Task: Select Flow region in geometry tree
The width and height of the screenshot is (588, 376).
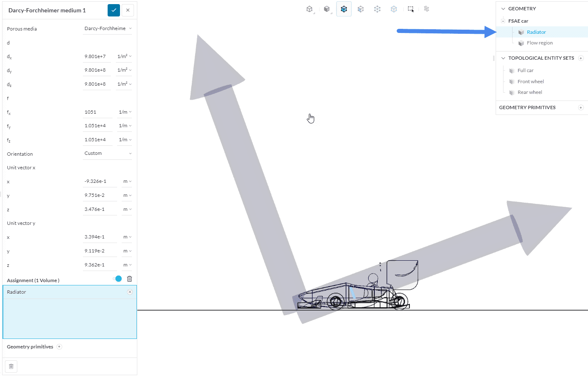Action: 539,43
